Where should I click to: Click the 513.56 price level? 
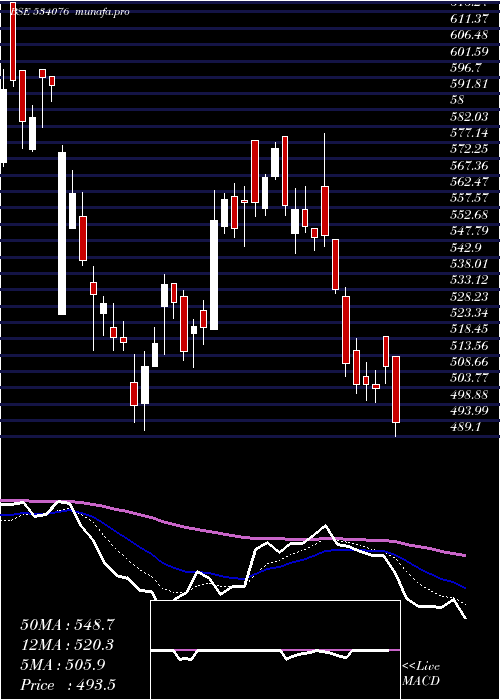pos(469,346)
